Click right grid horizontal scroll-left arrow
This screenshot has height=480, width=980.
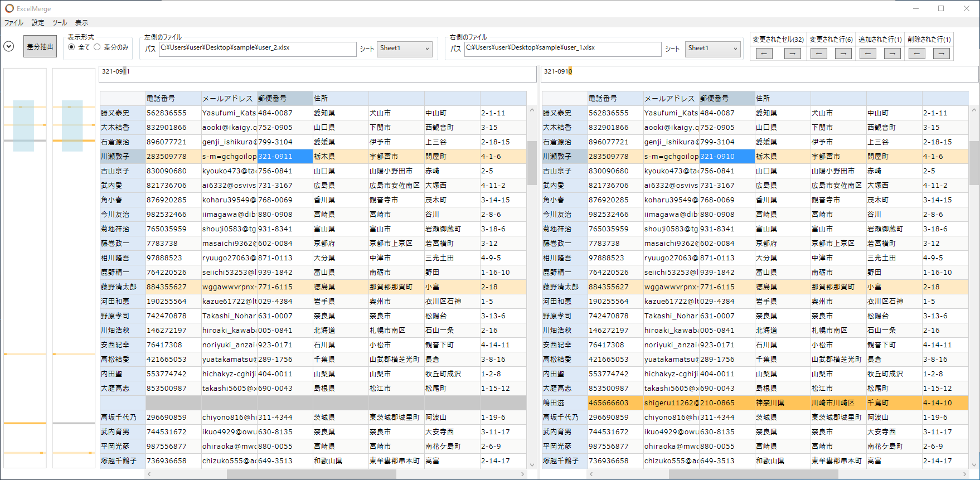tap(591, 474)
